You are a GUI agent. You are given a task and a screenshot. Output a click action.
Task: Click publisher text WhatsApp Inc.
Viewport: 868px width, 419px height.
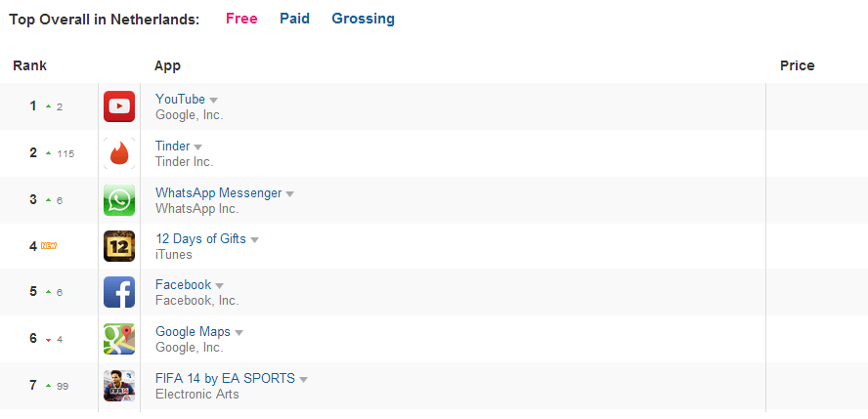(x=197, y=209)
